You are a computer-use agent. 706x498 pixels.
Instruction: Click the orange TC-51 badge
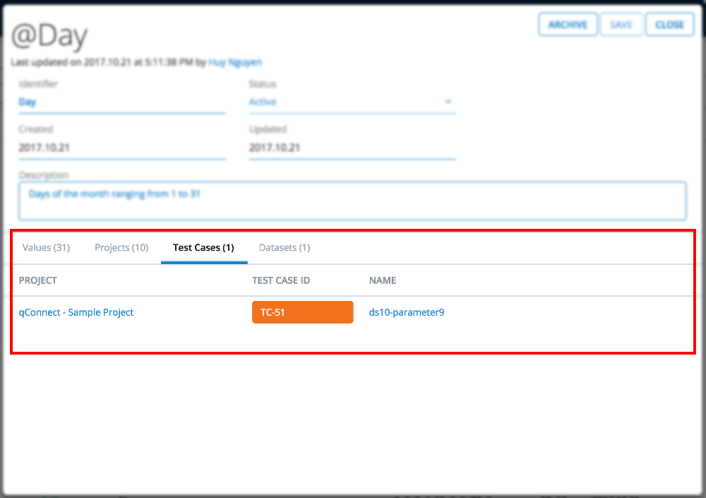pyautogui.click(x=302, y=312)
